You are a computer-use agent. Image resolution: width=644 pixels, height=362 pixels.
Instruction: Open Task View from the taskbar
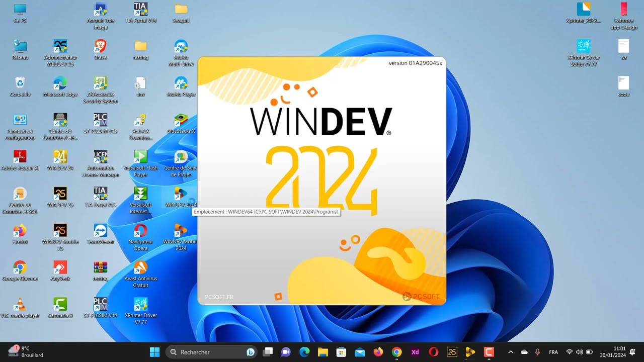269,352
